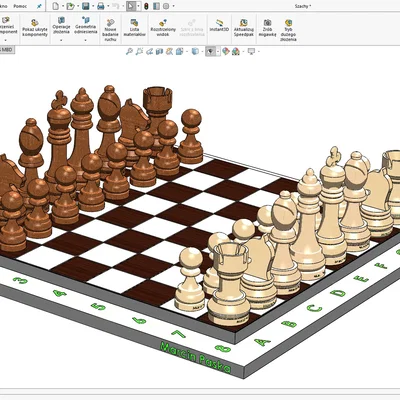
Task: Click Rozstrzelony widok
Action: point(163,27)
